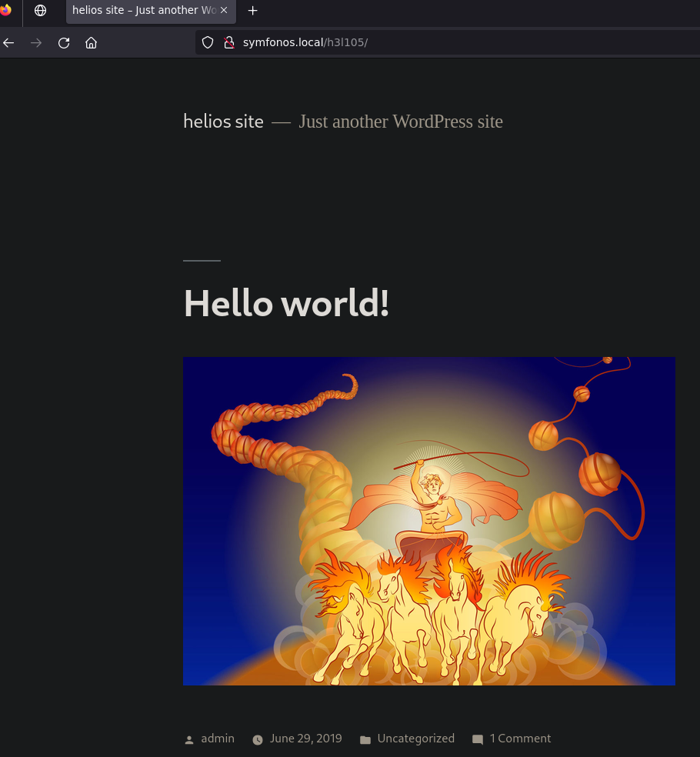This screenshot has width=700, height=757.
Task: Open the June 29, 2019 date link
Action: click(x=305, y=739)
